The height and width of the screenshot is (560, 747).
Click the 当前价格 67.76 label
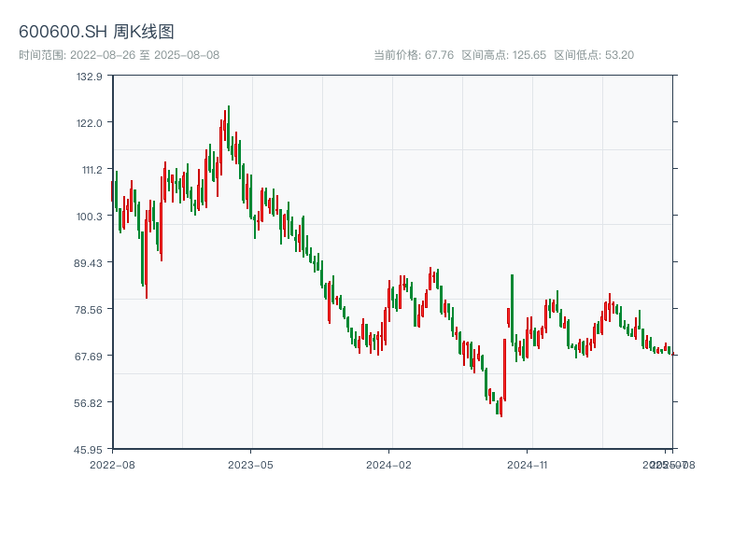pyautogui.click(x=414, y=55)
